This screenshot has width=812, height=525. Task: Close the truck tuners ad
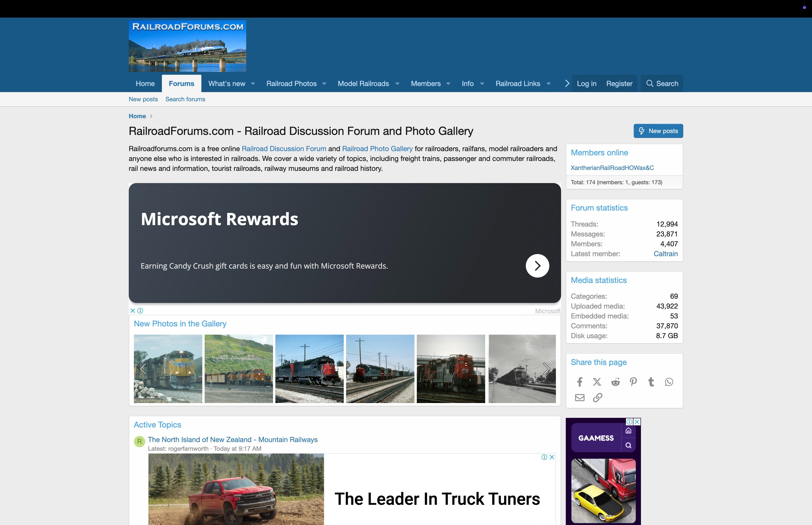552,457
